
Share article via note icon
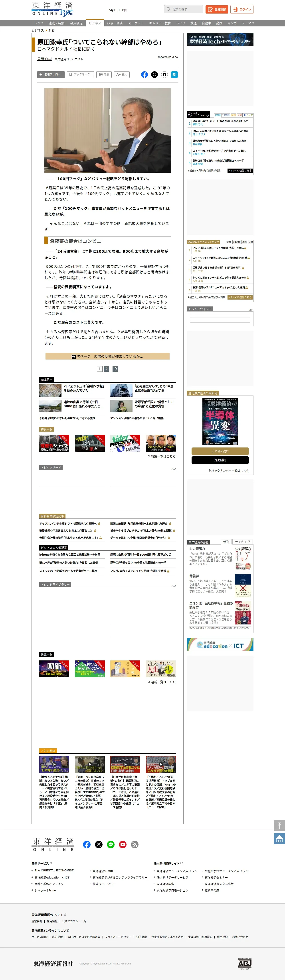[x=164, y=75]
